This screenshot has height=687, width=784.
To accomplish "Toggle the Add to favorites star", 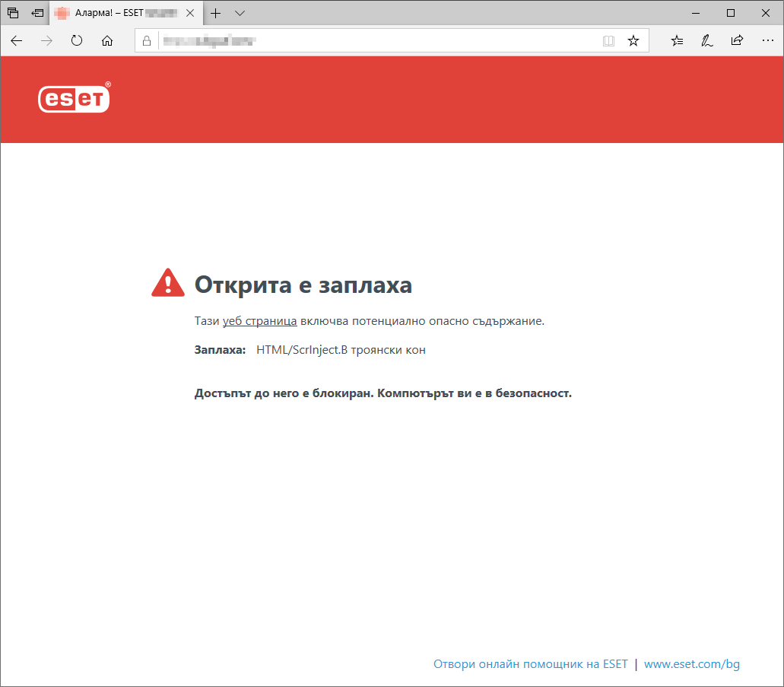I will point(633,40).
